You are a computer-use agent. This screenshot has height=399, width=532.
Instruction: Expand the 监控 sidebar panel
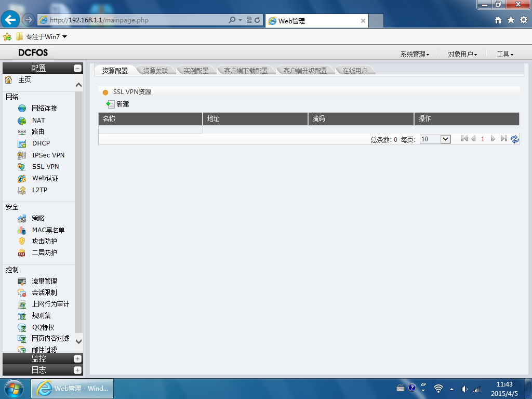click(x=78, y=358)
